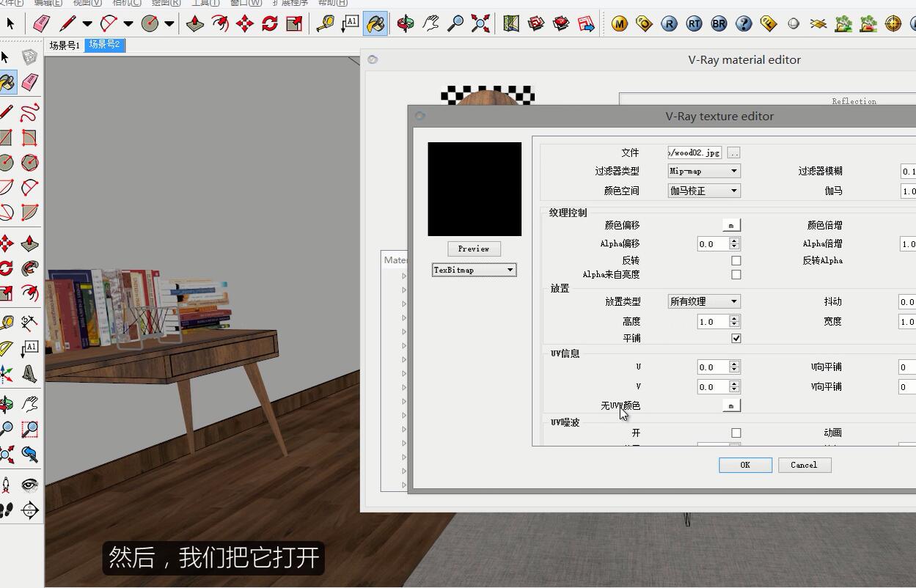Click 颜色偏移 color map swatch button

[730, 225]
